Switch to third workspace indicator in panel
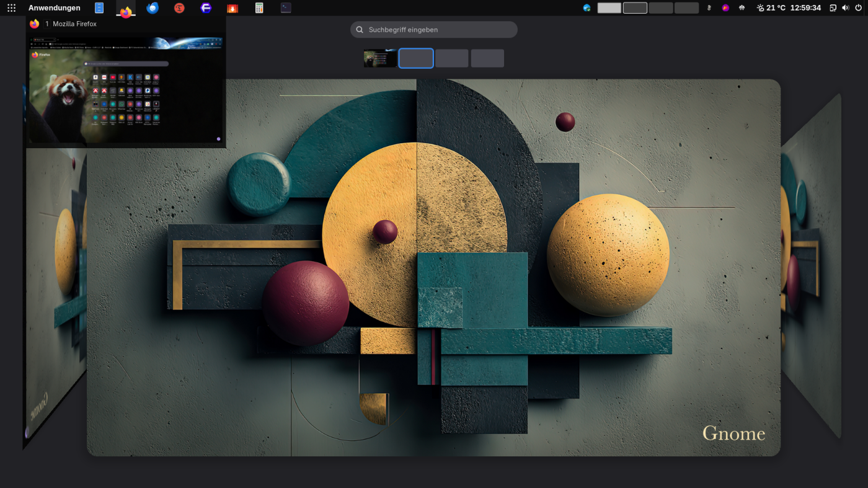The height and width of the screenshot is (488, 868). [x=661, y=8]
